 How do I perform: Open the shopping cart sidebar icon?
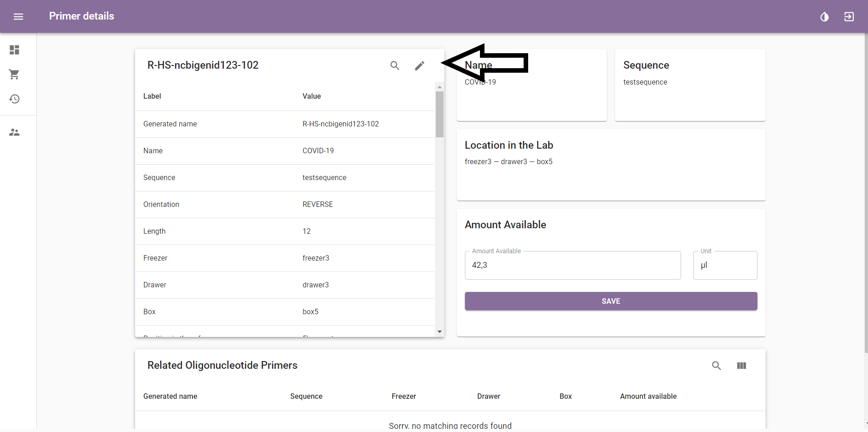pos(15,74)
